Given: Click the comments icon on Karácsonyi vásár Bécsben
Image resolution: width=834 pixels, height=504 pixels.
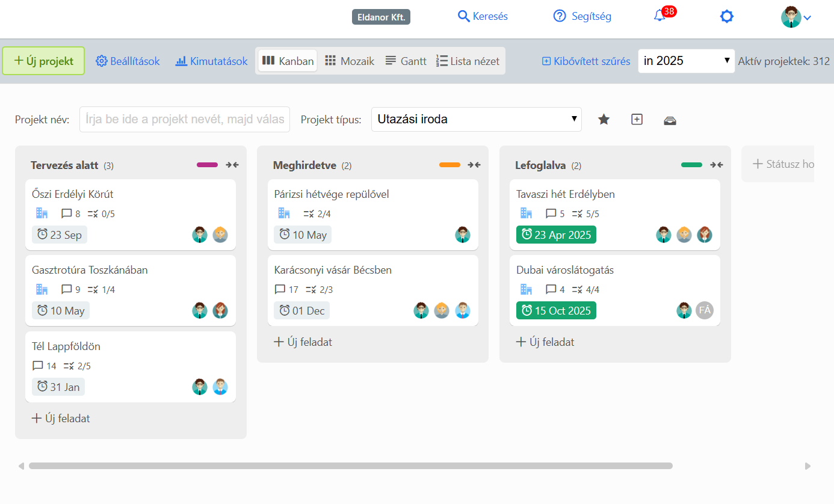Looking at the screenshot, I should [279, 289].
